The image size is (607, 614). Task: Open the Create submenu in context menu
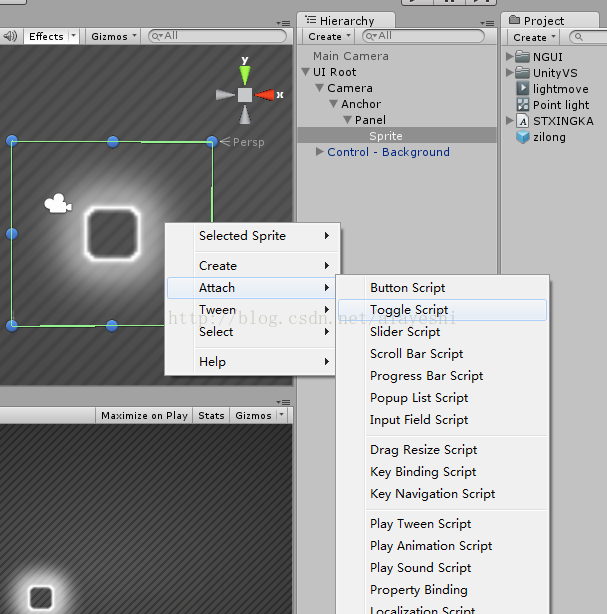[251, 266]
